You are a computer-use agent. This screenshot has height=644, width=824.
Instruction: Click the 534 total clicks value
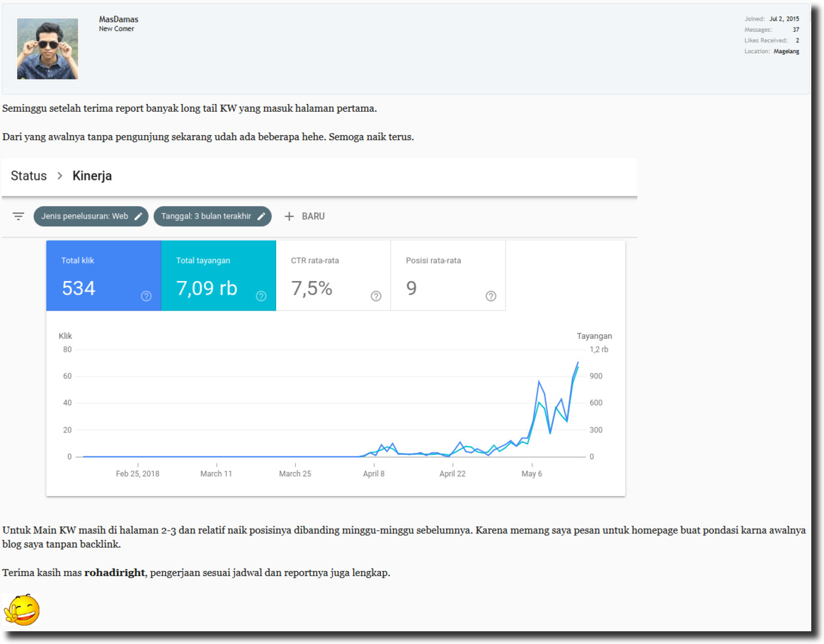[x=79, y=288]
